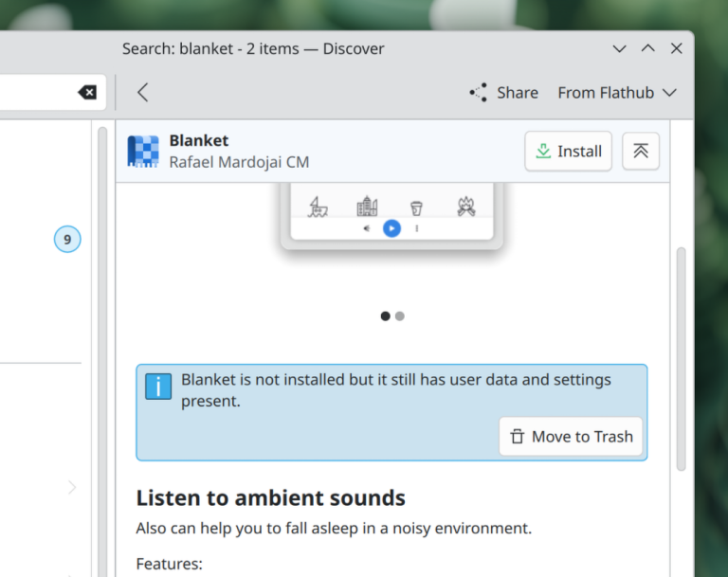The width and height of the screenshot is (728, 577).
Task: Select the first screenshot carousel dot
Action: pyautogui.click(x=386, y=316)
